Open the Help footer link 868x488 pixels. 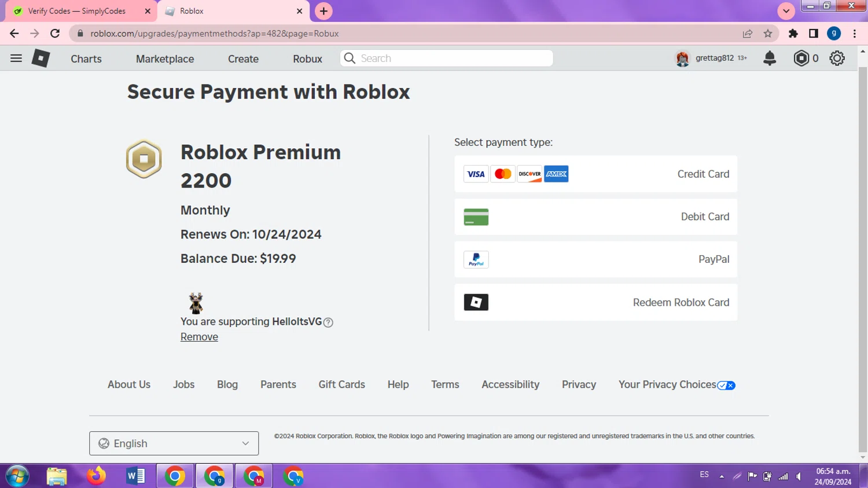[x=398, y=385]
